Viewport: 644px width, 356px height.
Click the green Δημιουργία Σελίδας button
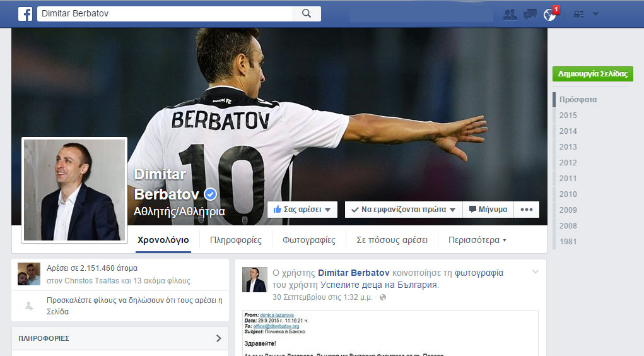point(593,74)
